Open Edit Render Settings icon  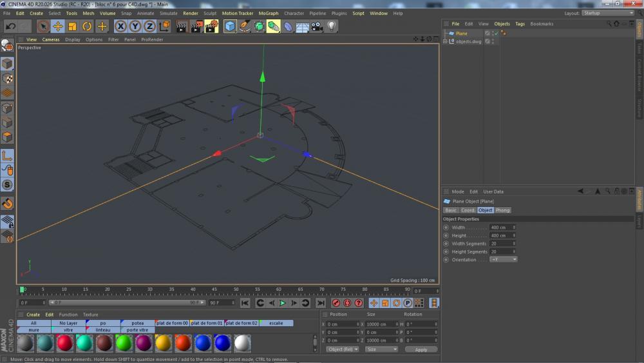(211, 26)
